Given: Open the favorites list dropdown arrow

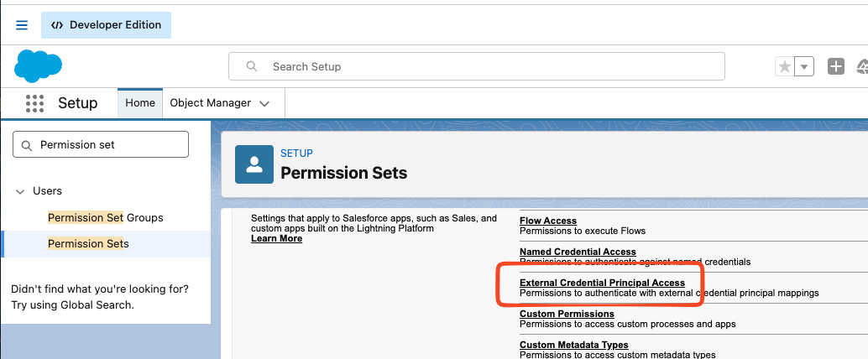Looking at the screenshot, I should coord(804,67).
